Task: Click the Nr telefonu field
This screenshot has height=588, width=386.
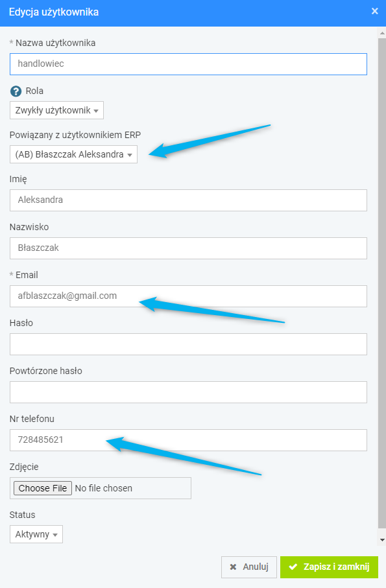Action: click(x=188, y=440)
